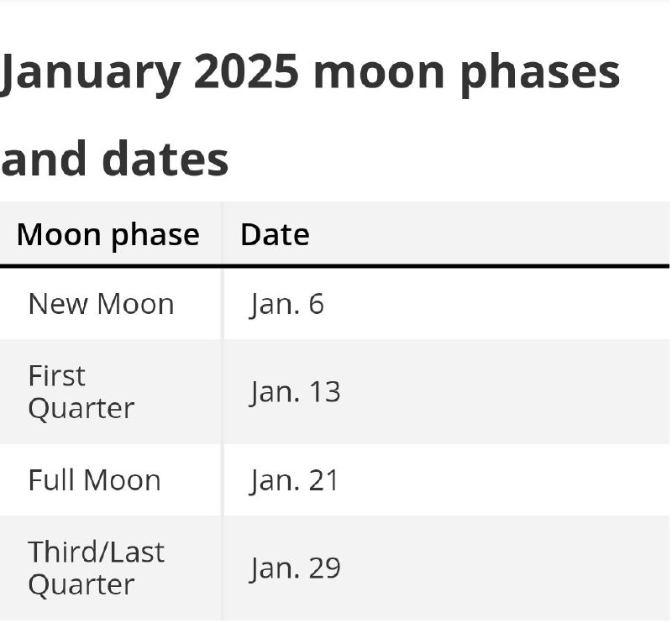Click the "Full Moon" phase cell

tap(94, 480)
